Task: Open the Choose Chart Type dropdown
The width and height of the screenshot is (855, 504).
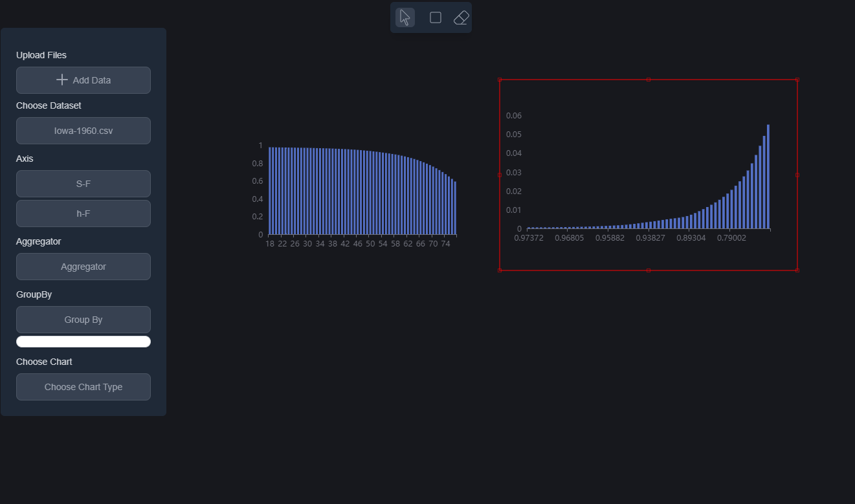Action: pos(83,387)
